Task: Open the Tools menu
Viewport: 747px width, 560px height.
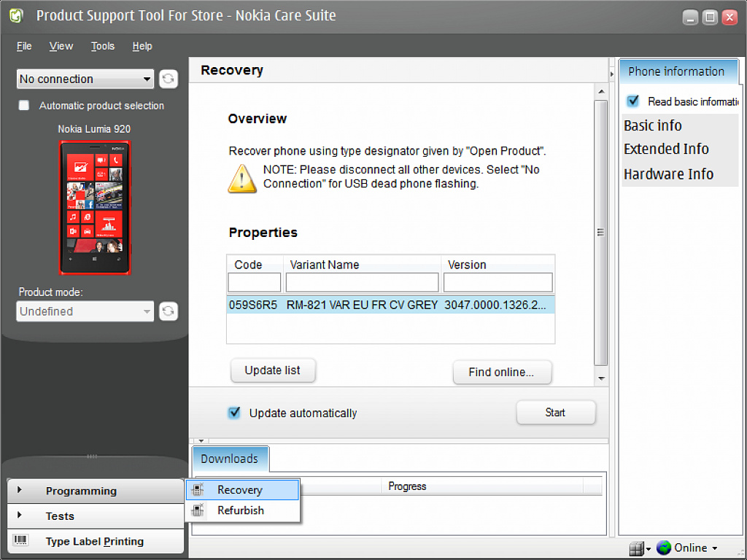Action: [x=103, y=46]
